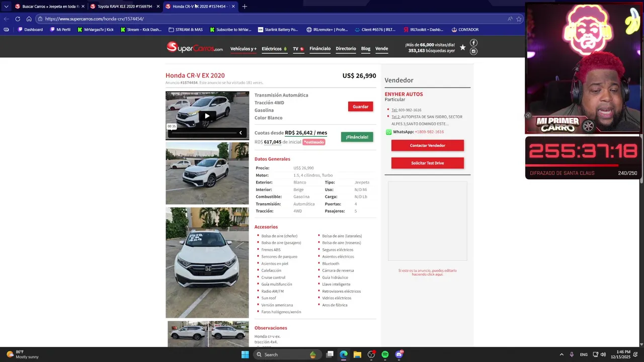This screenshot has width=644, height=362.
Task: Open the Vehículos y + menu
Action: tap(244, 49)
